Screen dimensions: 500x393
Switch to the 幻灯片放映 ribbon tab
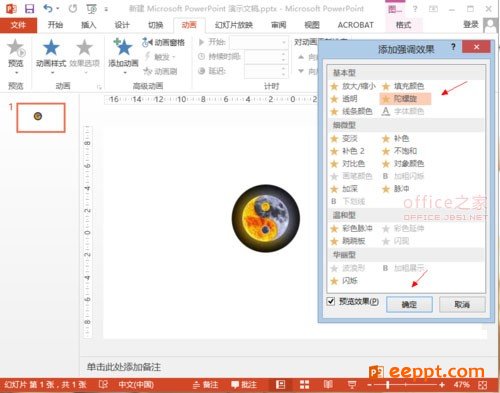click(234, 25)
